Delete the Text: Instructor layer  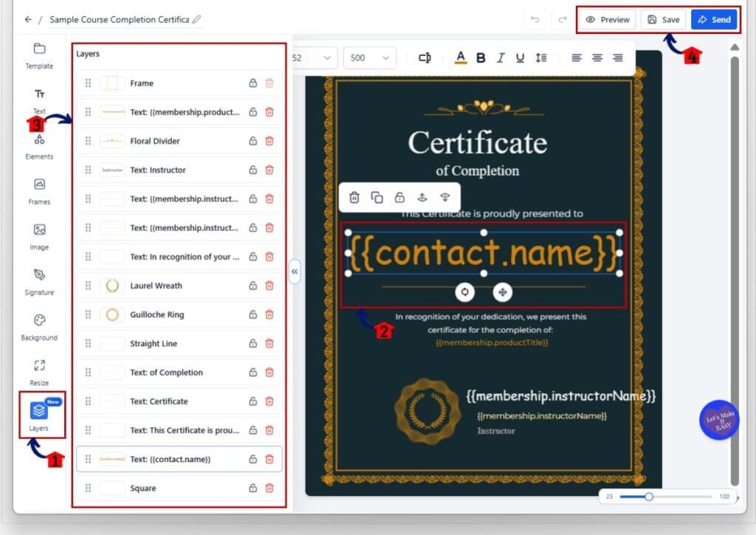[x=269, y=170]
